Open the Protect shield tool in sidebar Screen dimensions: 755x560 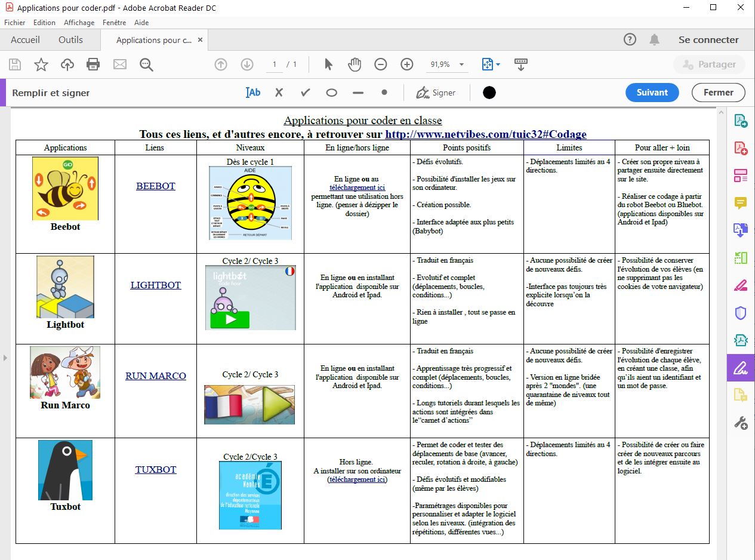click(x=741, y=313)
